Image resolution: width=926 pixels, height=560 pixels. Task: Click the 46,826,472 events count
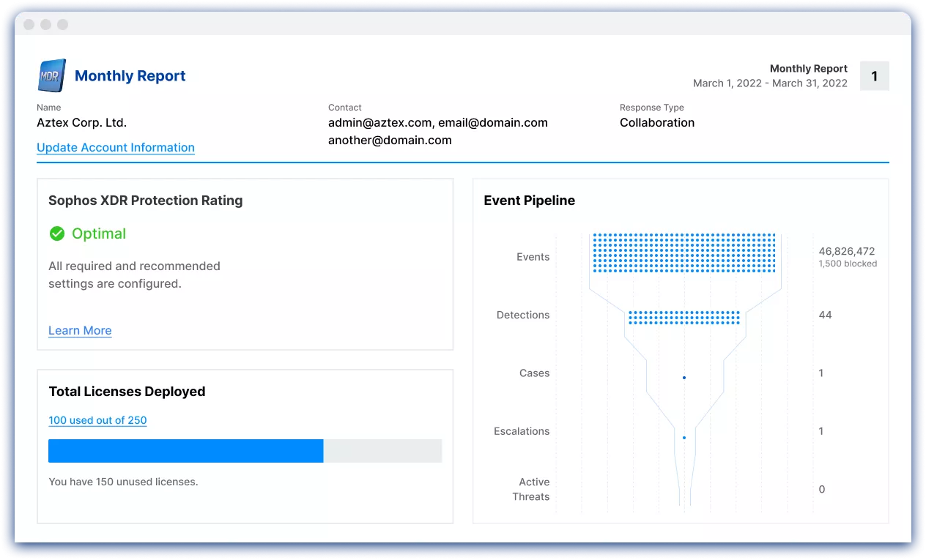[847, 251]
